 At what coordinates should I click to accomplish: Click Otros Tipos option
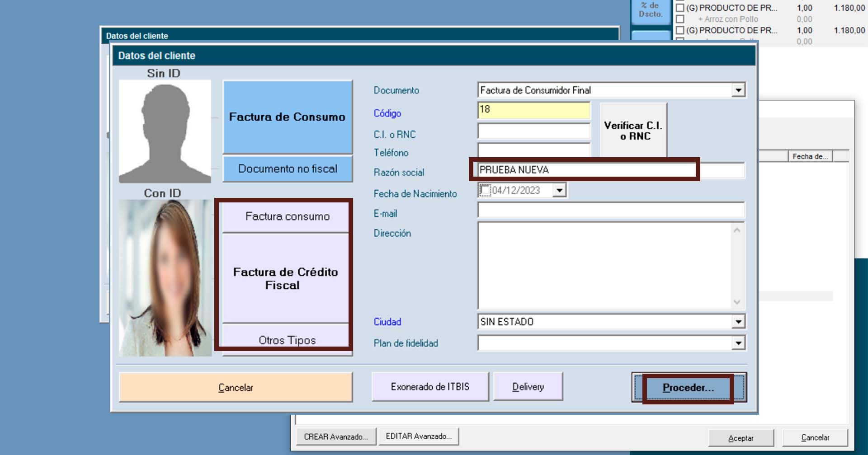287,340
